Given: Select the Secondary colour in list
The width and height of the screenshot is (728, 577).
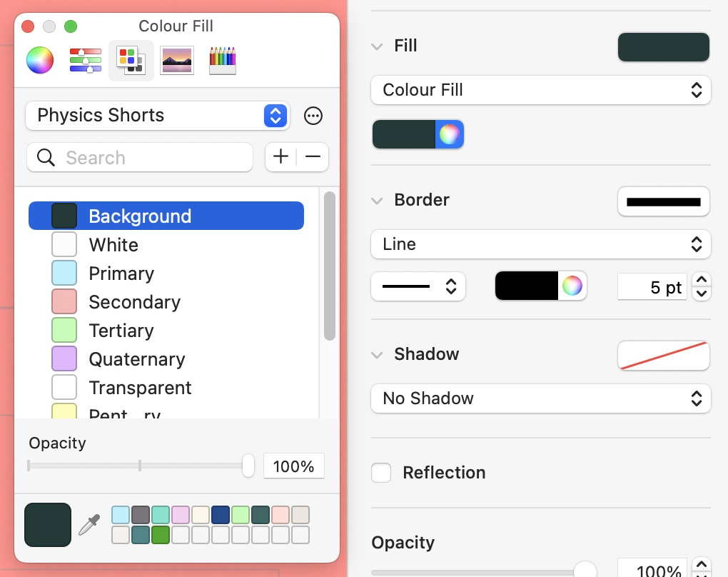Looking at the screenshot, I should [x=134, y=302].
